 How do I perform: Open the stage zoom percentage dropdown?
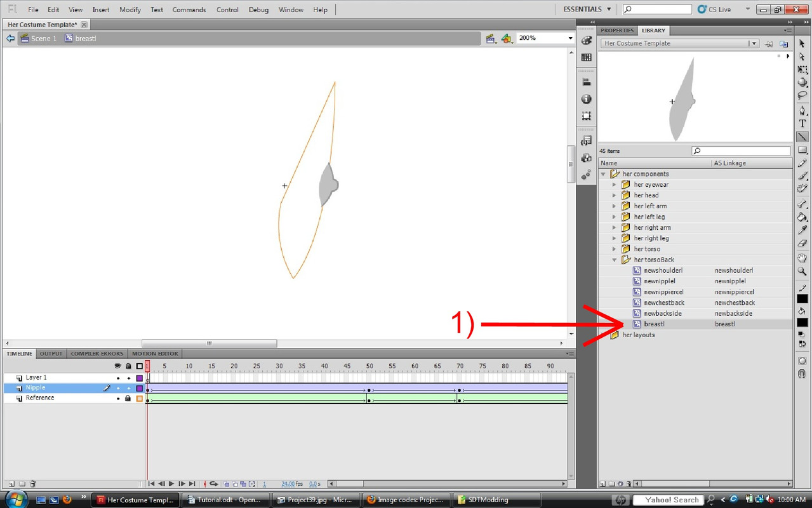click(569, 38)
